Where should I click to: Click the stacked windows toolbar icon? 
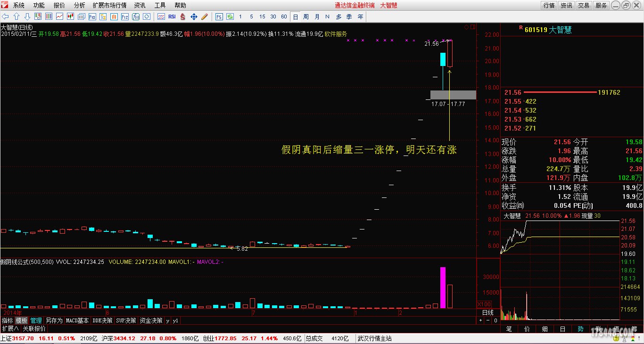(x=81, y=16)
